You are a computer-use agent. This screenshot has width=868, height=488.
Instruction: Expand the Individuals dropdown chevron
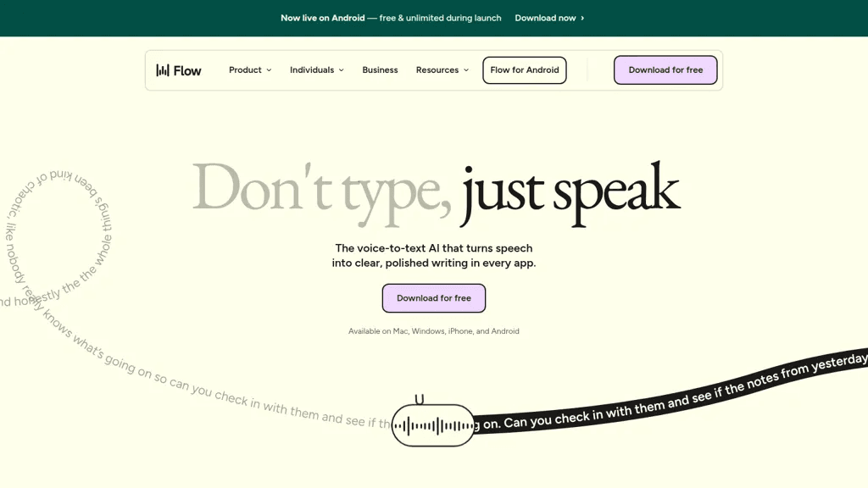click(342, 70)
